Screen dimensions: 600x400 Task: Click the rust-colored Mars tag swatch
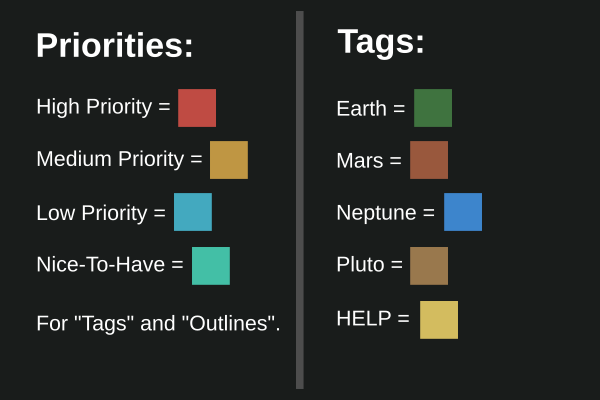[x=429, y=160]
